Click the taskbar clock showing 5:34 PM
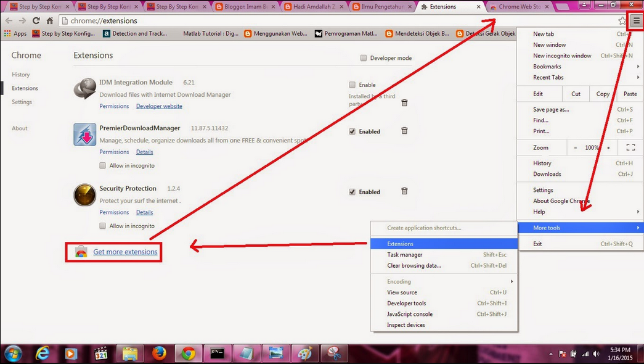 (x=620, y=354)
